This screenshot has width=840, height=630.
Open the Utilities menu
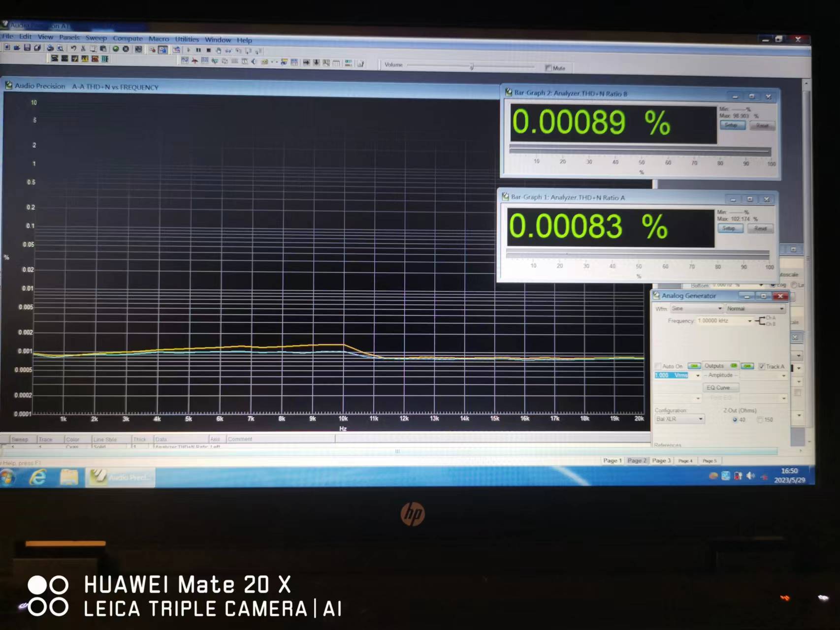[x=187, y=39]
